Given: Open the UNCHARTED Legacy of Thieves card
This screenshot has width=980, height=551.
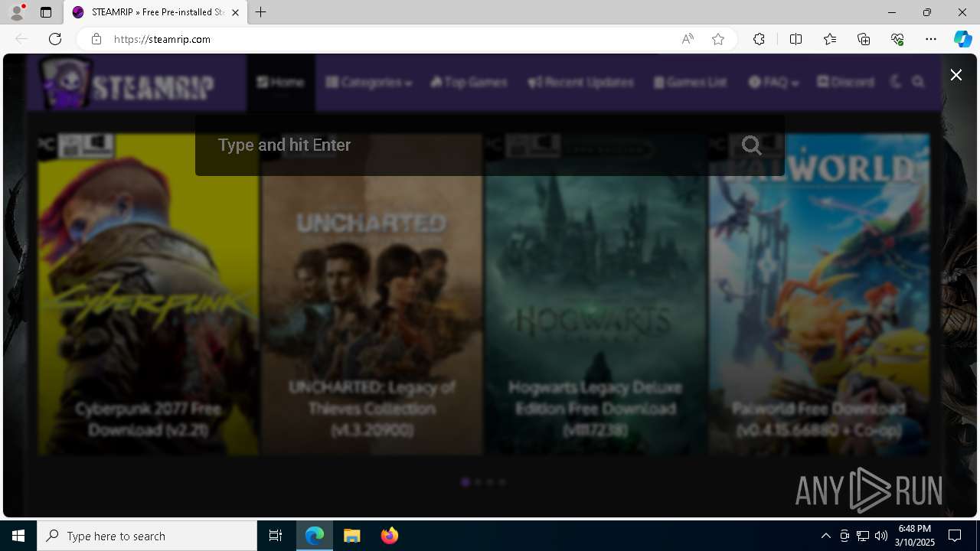Looking at the screenshot, I should click(371, 295).
